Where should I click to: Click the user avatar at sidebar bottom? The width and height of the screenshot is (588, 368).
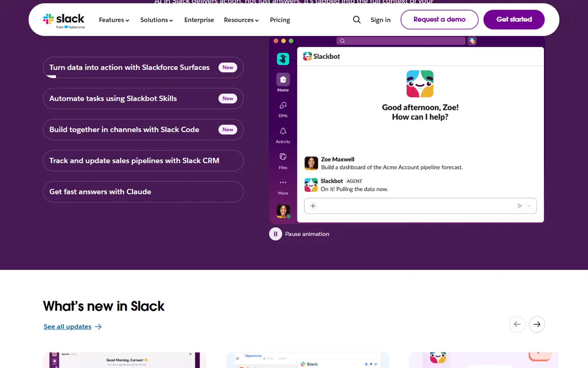(283, 211)
